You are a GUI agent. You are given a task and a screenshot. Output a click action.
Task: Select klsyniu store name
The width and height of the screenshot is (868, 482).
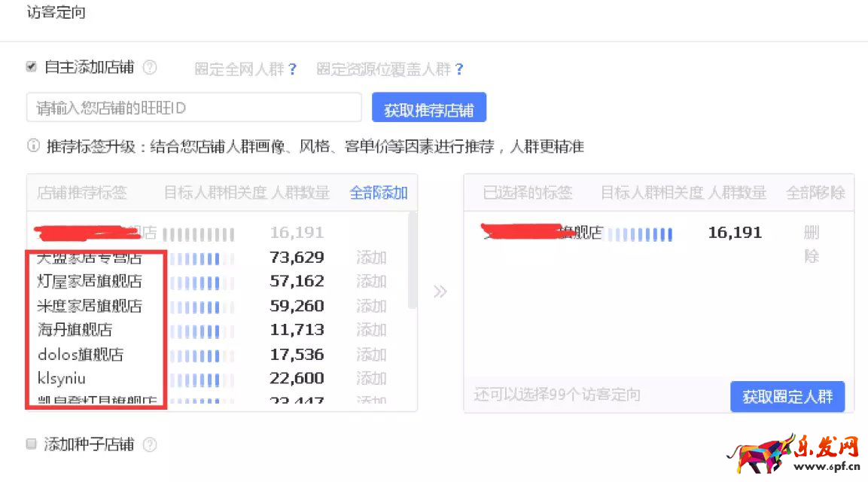(62, 378)
